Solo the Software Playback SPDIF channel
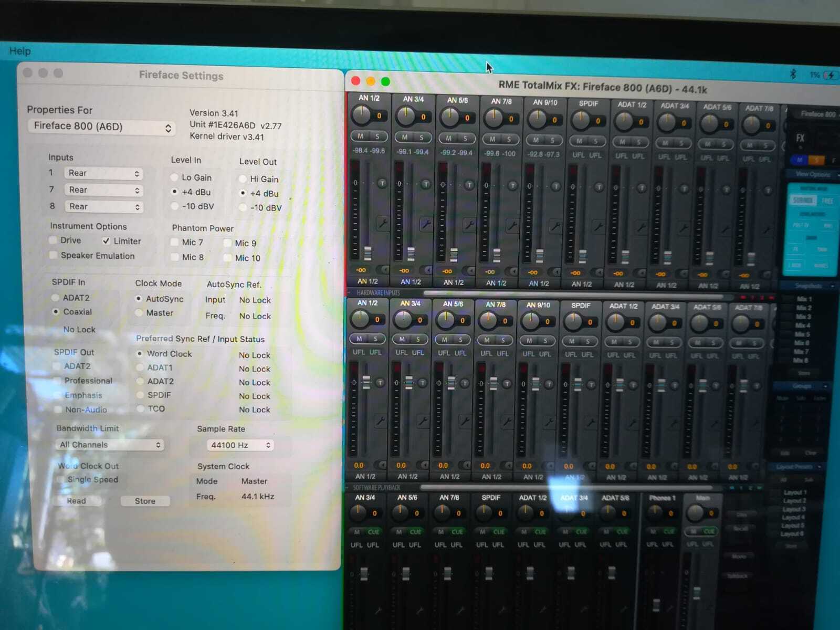This screenshot has width=840, height=630. click(x=587, y=341)
